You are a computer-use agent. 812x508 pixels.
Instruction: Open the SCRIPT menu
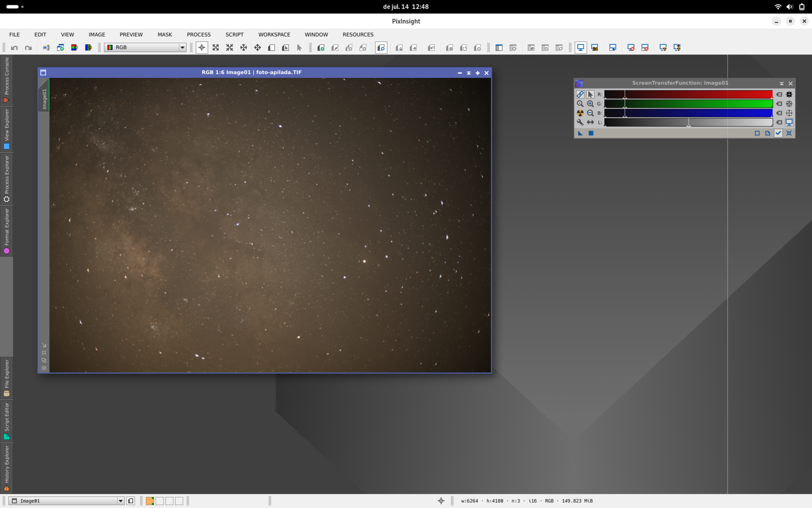pos(235,34)
